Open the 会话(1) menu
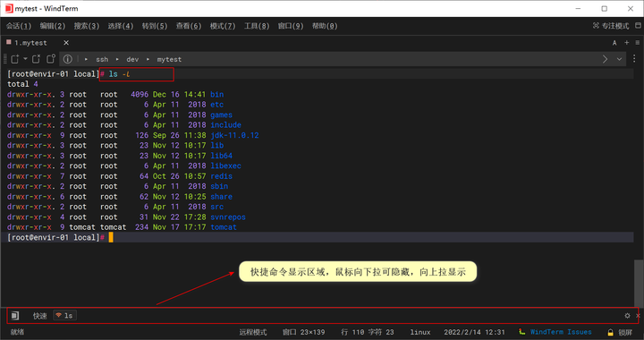This screenshot has height=340, width=644. coord(19,26)
